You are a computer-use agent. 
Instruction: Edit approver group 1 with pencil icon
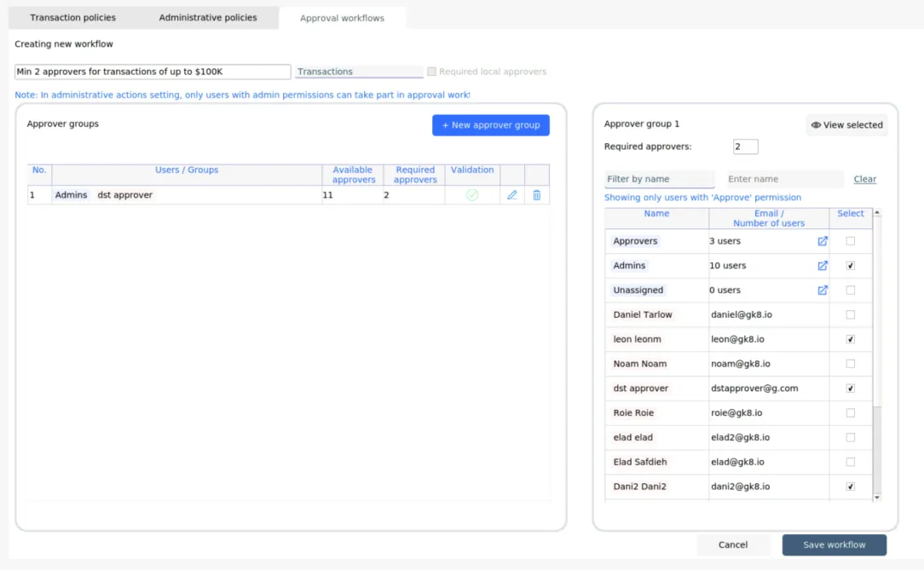pos(512,195)
